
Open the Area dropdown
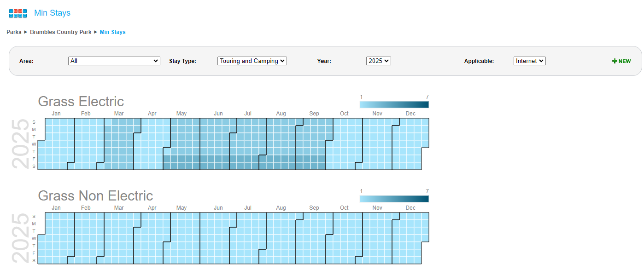pos(114,61)
